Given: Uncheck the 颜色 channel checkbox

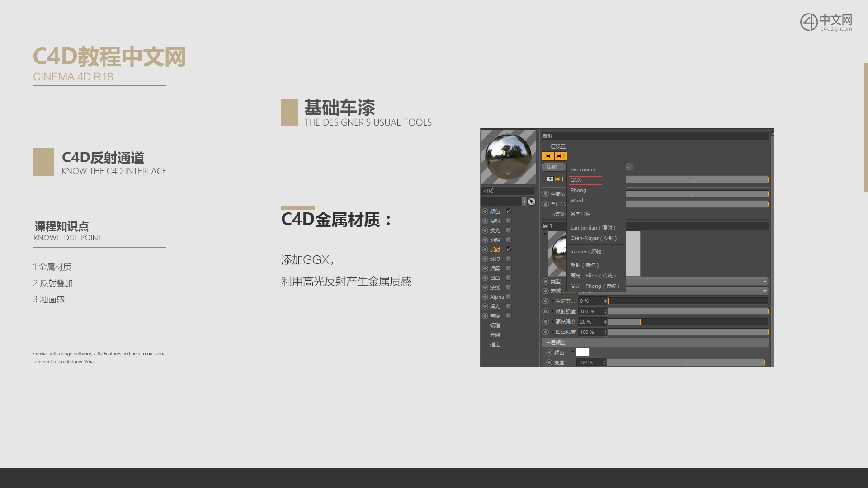Looking at the screenshot, I should (509, 211).
